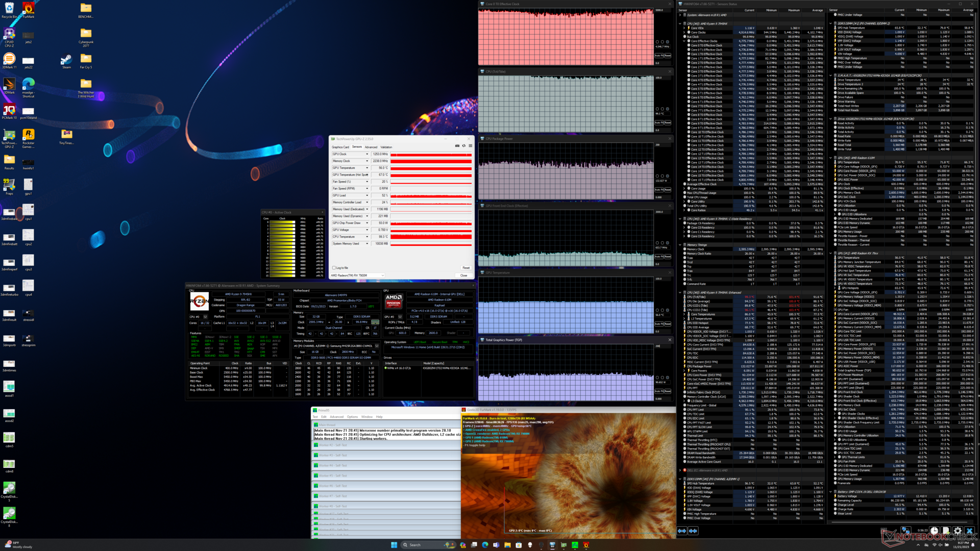Click the HWiNFO clock reset timer icon
Screen dimensions: 980x551
coord(934,531)
